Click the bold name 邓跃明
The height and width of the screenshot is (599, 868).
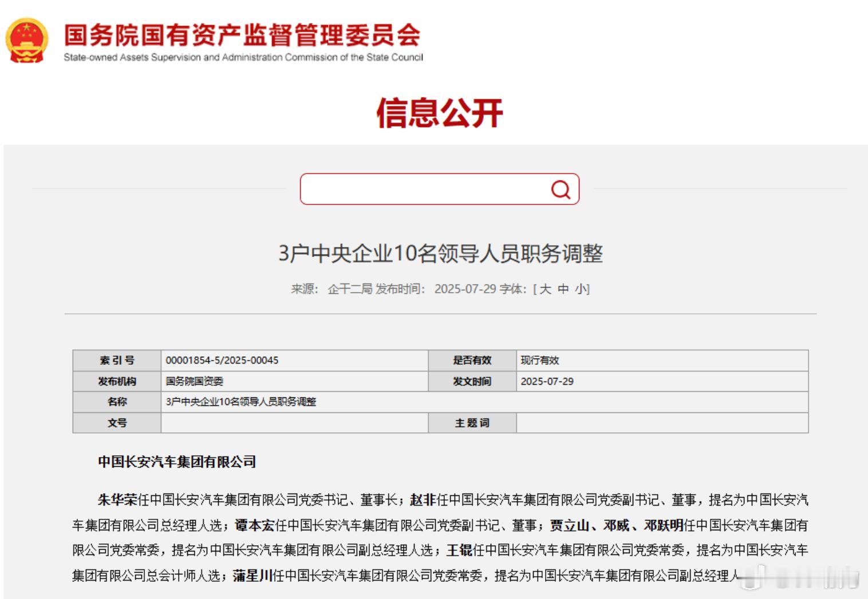click(664, 525)
